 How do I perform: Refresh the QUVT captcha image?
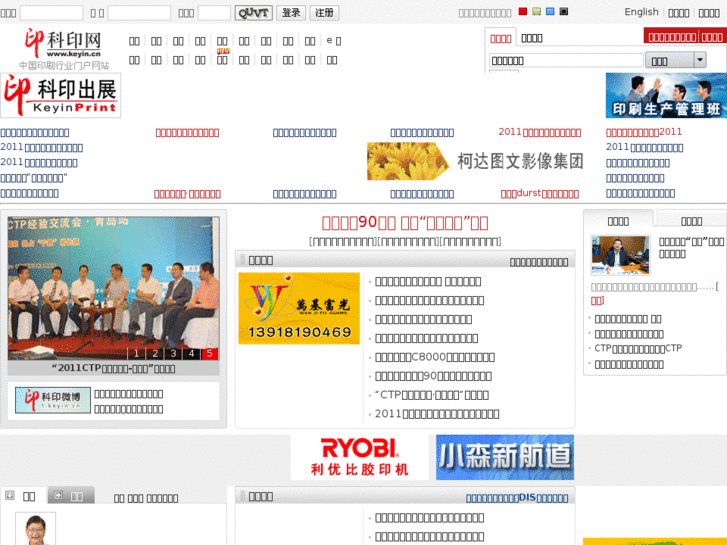coord(254,13)
